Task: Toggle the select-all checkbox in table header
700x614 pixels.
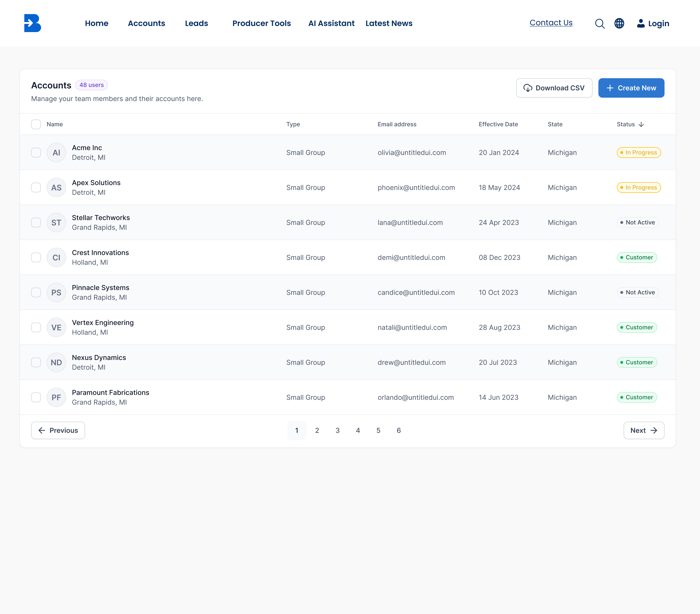Action: 36,124
